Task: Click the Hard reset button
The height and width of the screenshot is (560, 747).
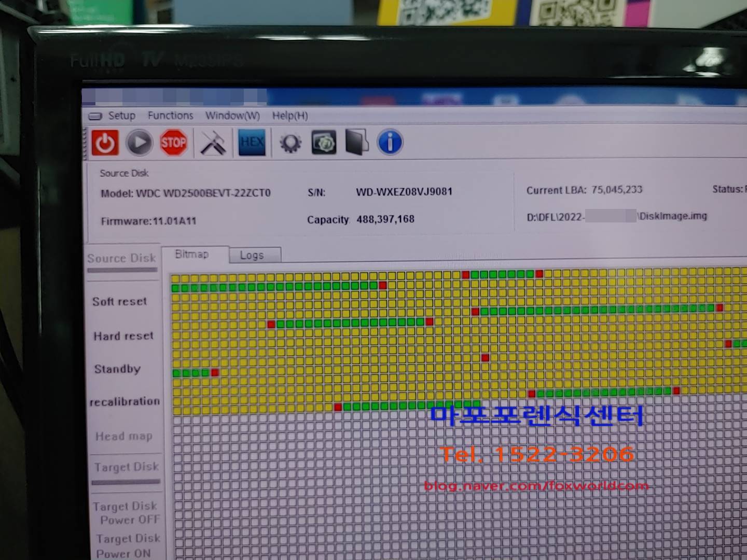Action: pyautogui.click(x=123, y=336)
